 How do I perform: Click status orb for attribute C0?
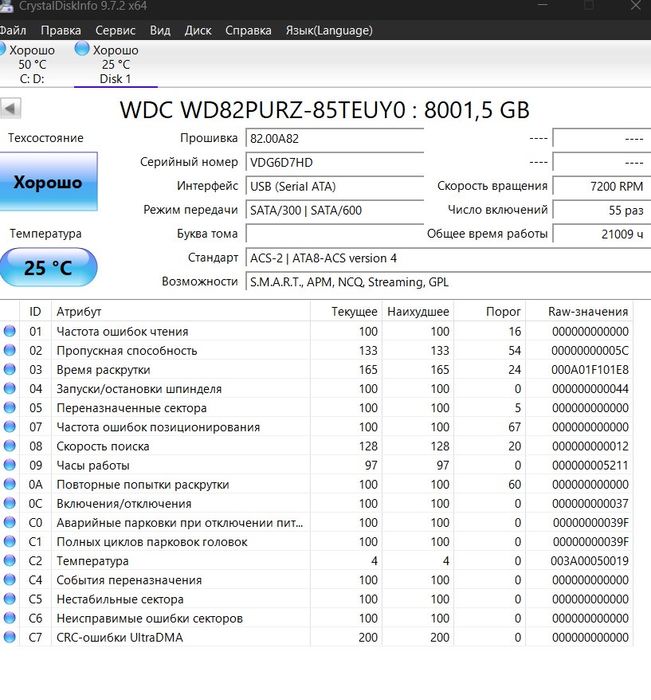click(9, 522)
